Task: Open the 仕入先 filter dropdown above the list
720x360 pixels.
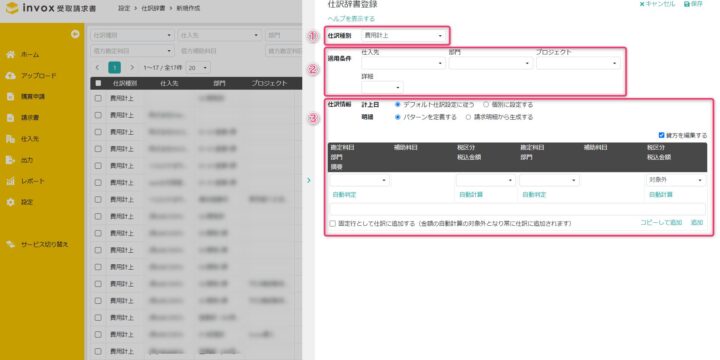Action: point(220,35)
